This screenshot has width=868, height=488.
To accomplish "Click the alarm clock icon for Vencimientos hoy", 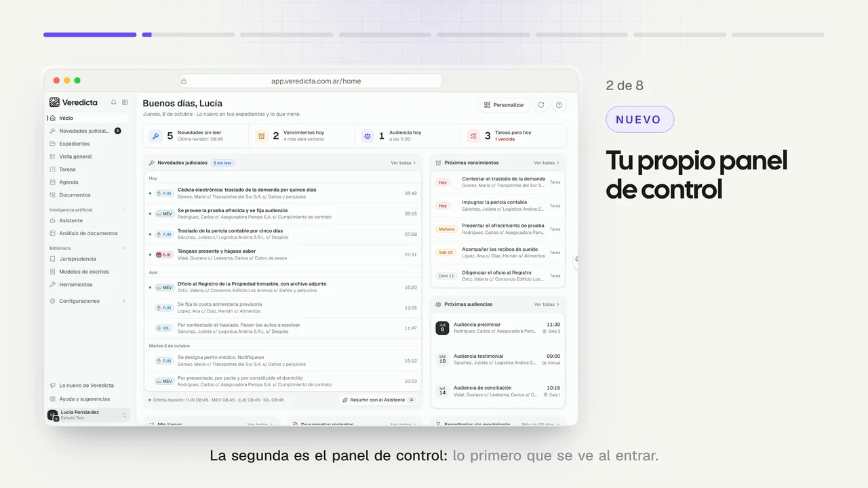I will coord(261,136).
